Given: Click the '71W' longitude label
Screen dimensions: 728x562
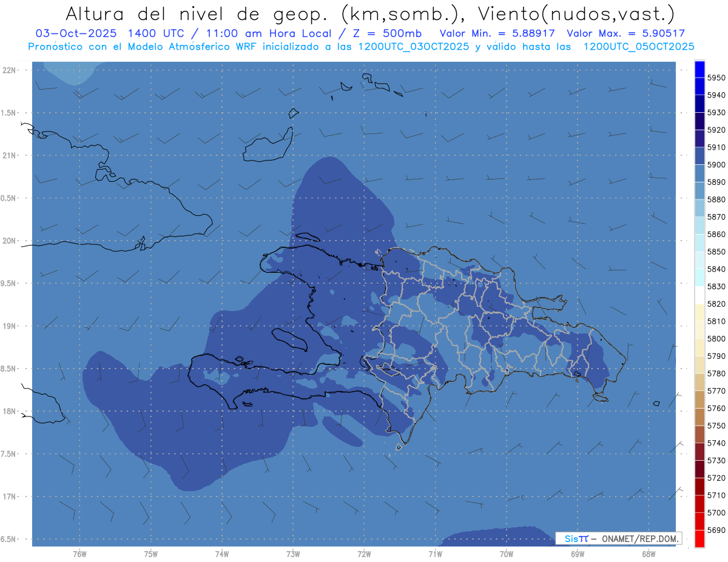Looking at the screenshot, I should (435, 554).
